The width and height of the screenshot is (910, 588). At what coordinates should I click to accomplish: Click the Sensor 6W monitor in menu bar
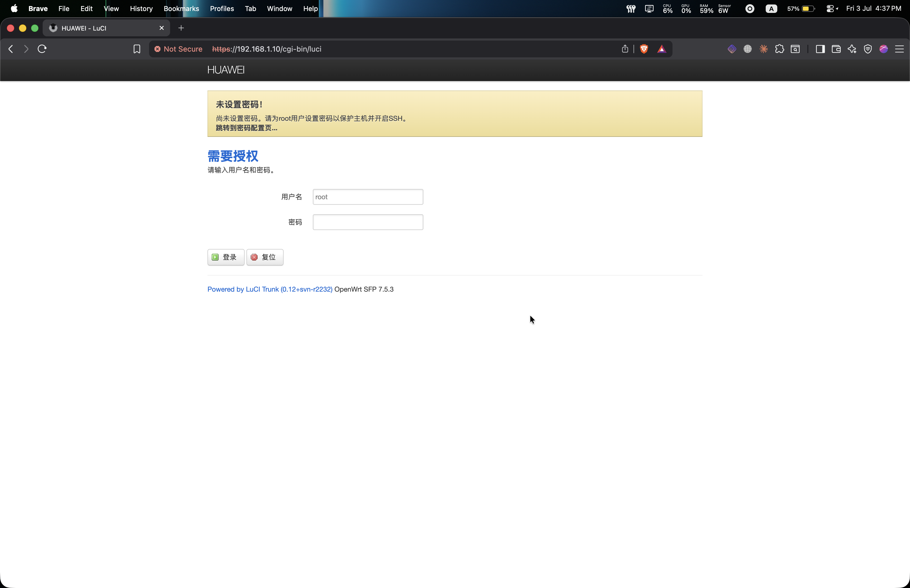coord(724,8)
